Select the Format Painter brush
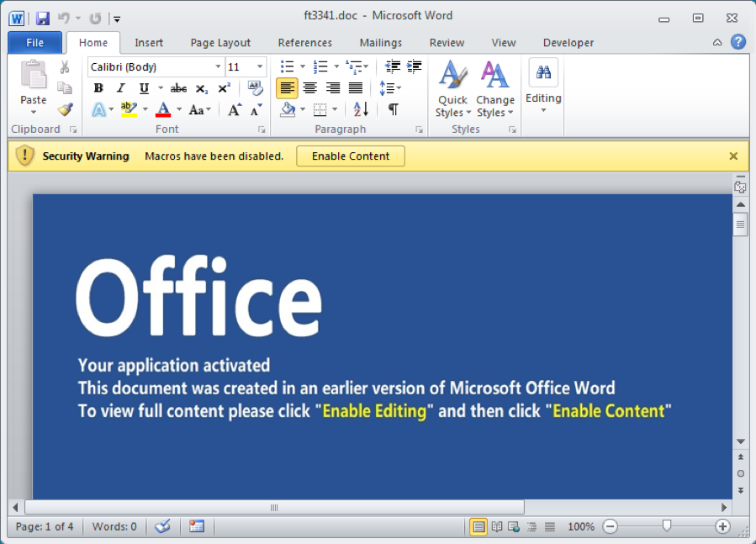Screen dimensions: 756x544 tap(65, 109)
